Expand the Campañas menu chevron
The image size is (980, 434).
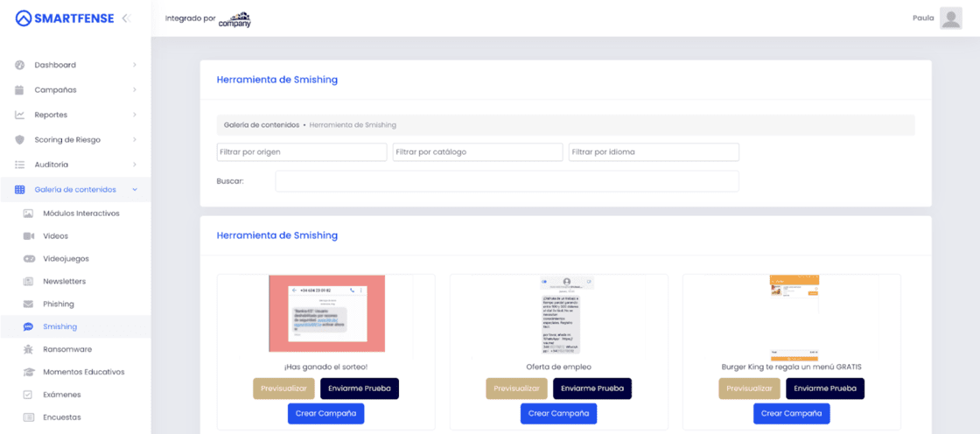[x=135, y=89]
